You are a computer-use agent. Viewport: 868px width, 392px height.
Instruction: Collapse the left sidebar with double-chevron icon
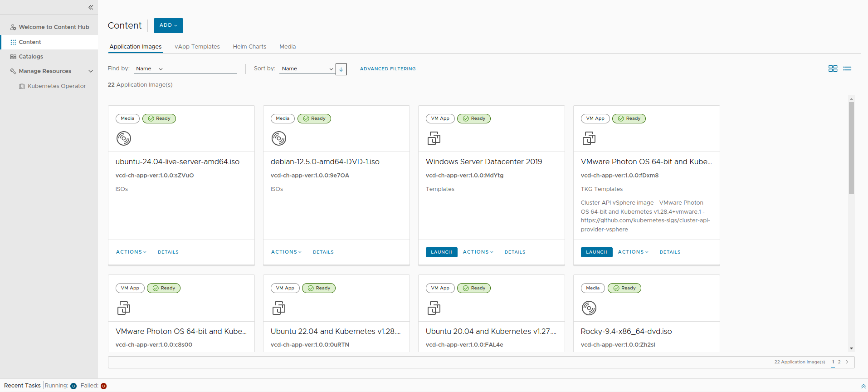(x=91, y=7)
